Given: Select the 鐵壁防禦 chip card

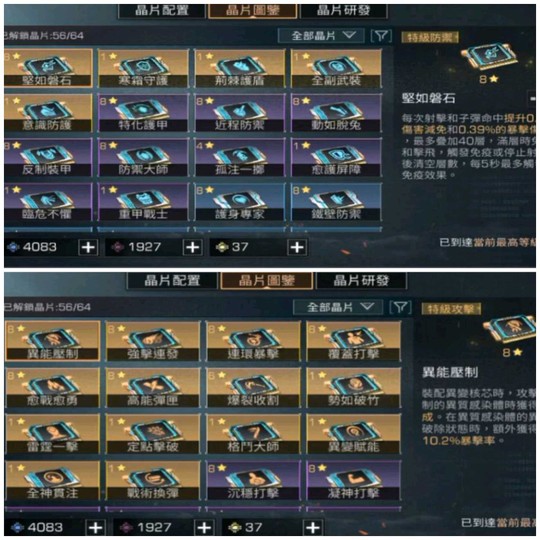Looking at the screenshot, I should point(336,202).
